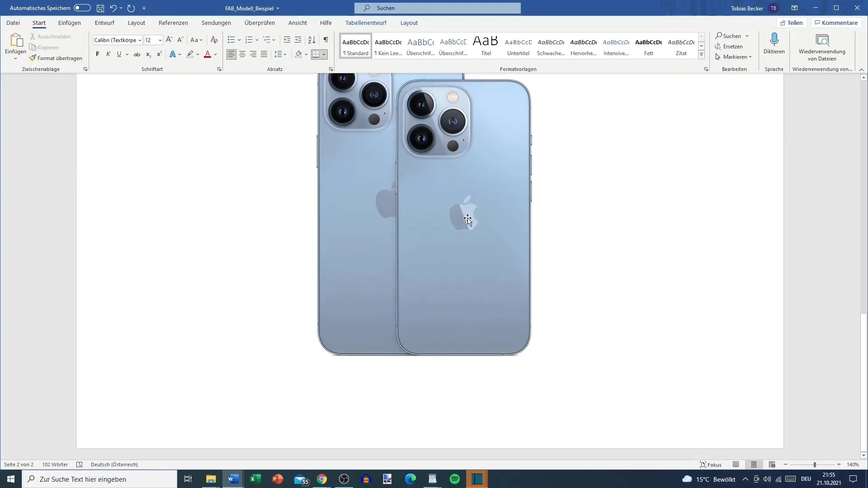Align text right
The width and height of the screenshot is (868, 488).
tap(253, 54)
